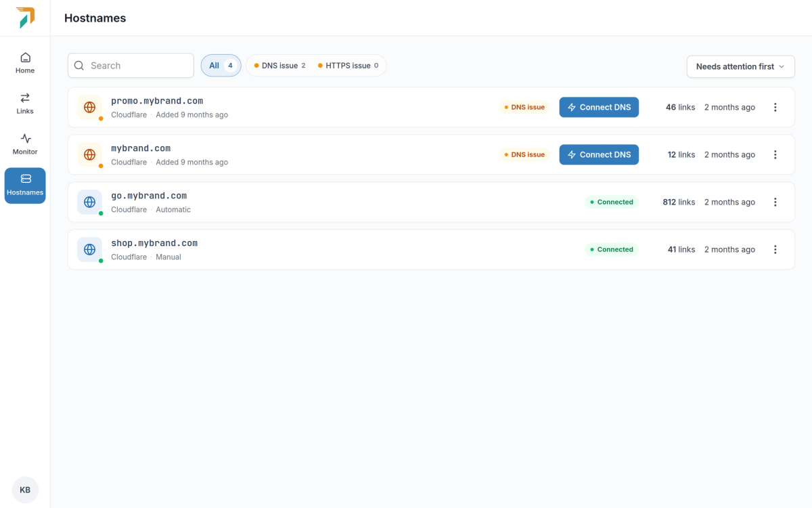Click the 12 links count

click(x=681, y=154)
